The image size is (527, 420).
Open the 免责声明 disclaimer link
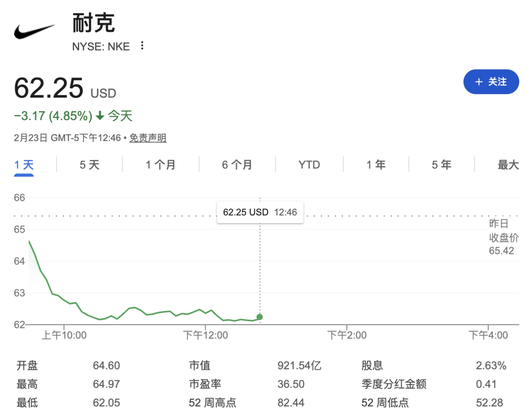(147, 138)
